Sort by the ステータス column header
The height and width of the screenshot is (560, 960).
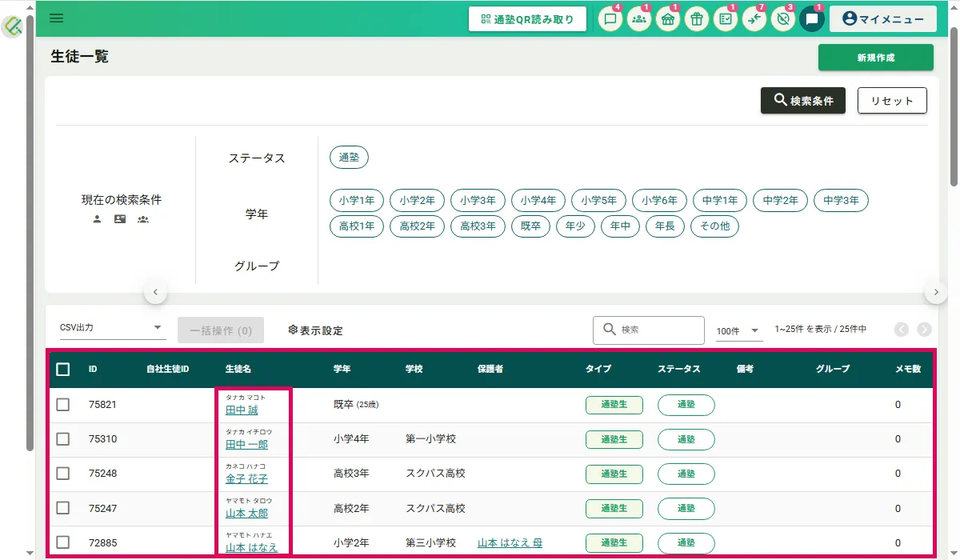[678, 370]
